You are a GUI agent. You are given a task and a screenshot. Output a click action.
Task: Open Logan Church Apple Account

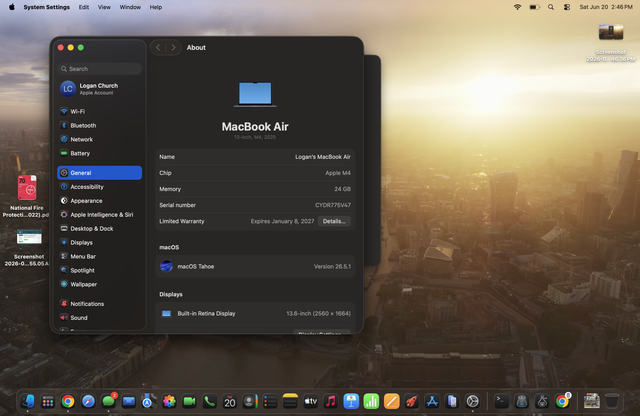100,89
